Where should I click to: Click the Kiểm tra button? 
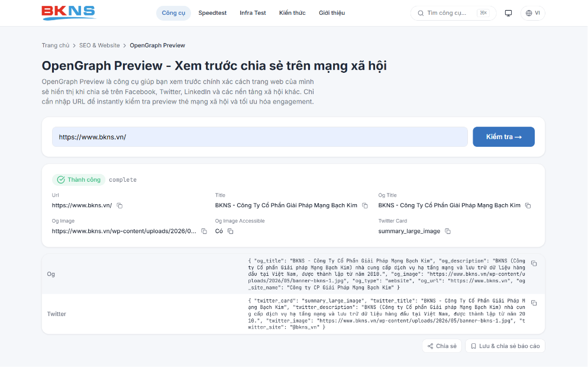503,137
